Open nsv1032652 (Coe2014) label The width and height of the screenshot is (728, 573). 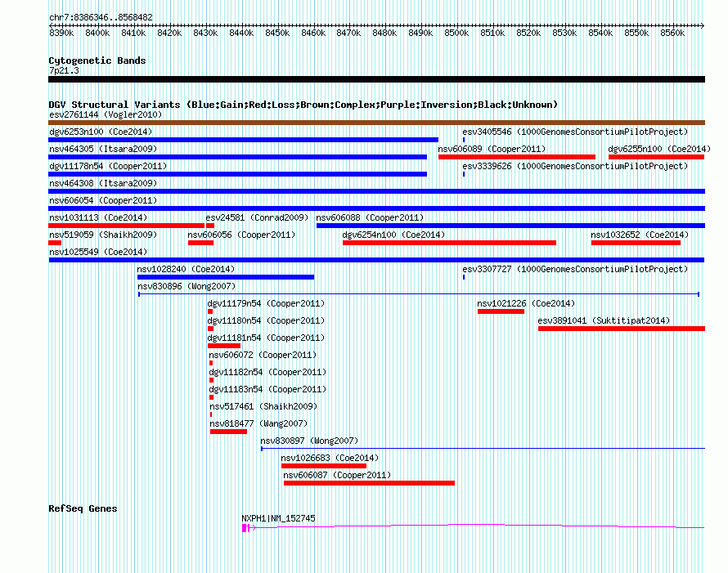640,235
